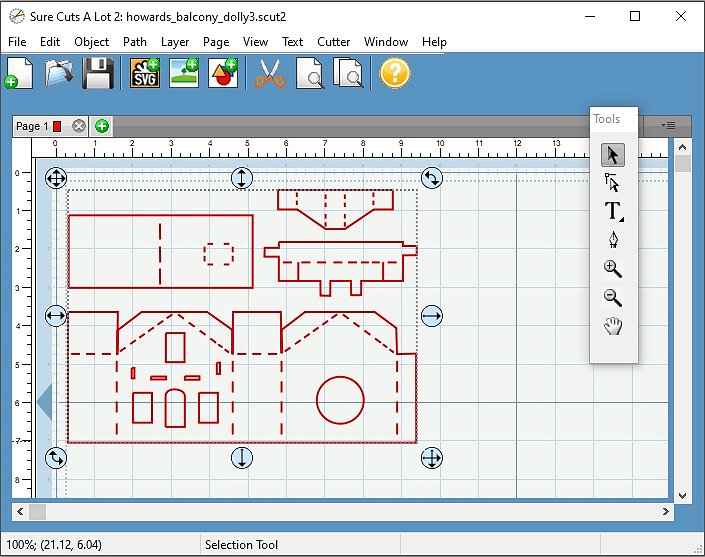Click the scissors Cutter icon
The image size is (705, 557).
[x=268, y=74]
